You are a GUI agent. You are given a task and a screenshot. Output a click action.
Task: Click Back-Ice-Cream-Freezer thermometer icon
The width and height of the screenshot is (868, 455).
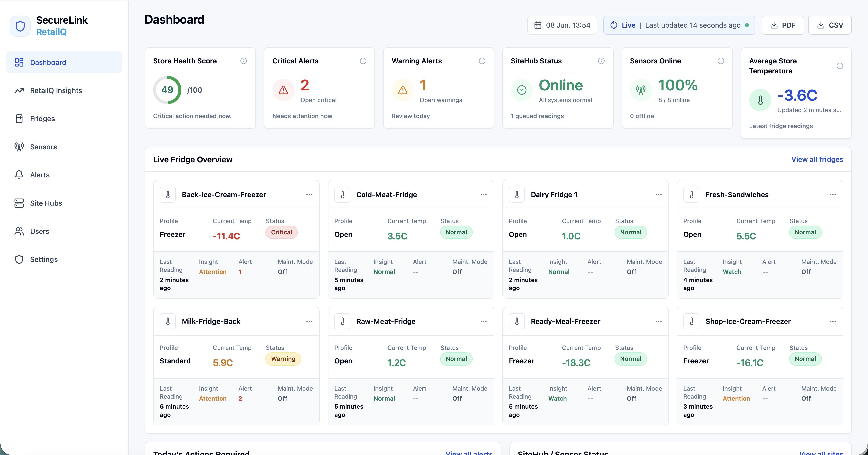168,195
